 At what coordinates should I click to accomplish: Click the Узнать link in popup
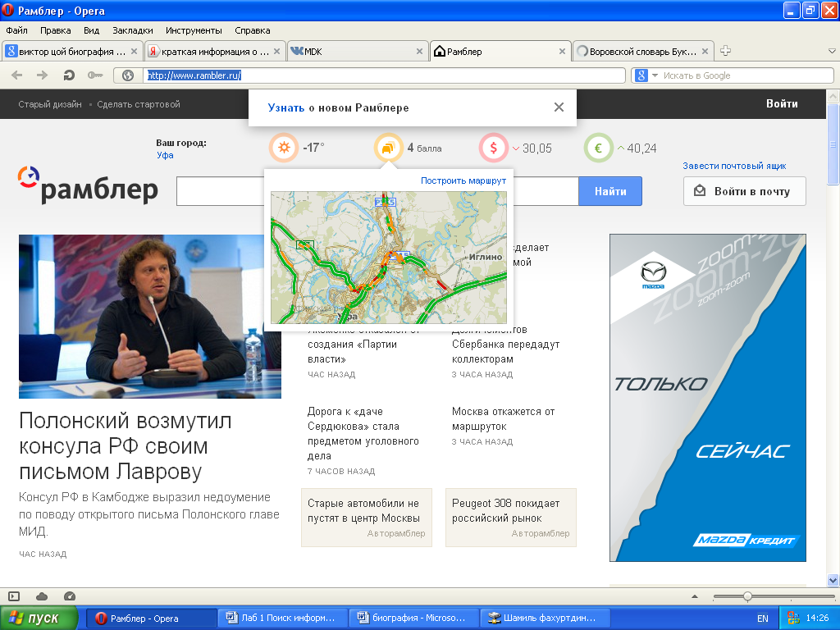tap(286, 107)
